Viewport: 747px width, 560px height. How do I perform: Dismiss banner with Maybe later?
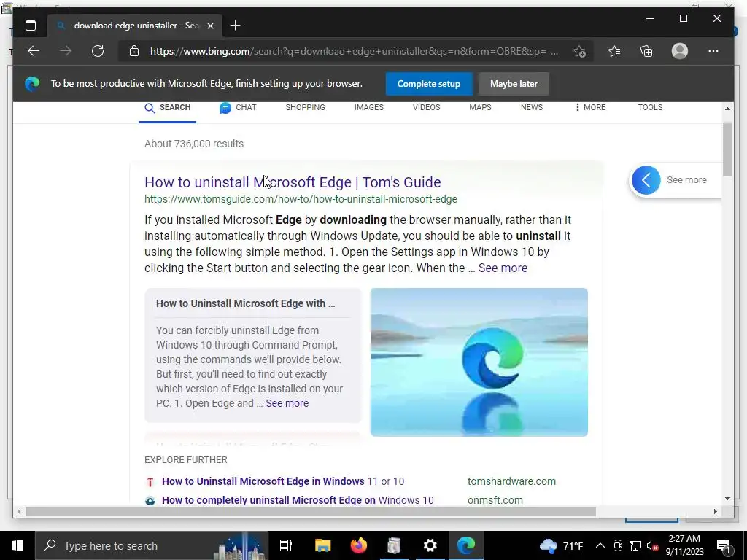pyautogui.click(x=514, y=84)
